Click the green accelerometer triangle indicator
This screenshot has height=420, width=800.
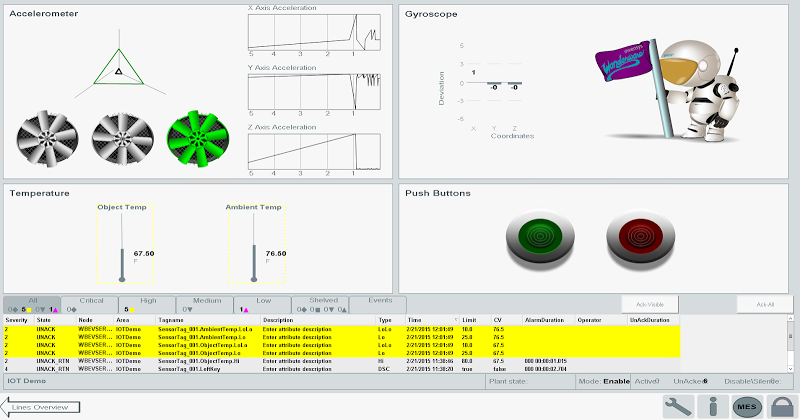click(x=119, y=67)
